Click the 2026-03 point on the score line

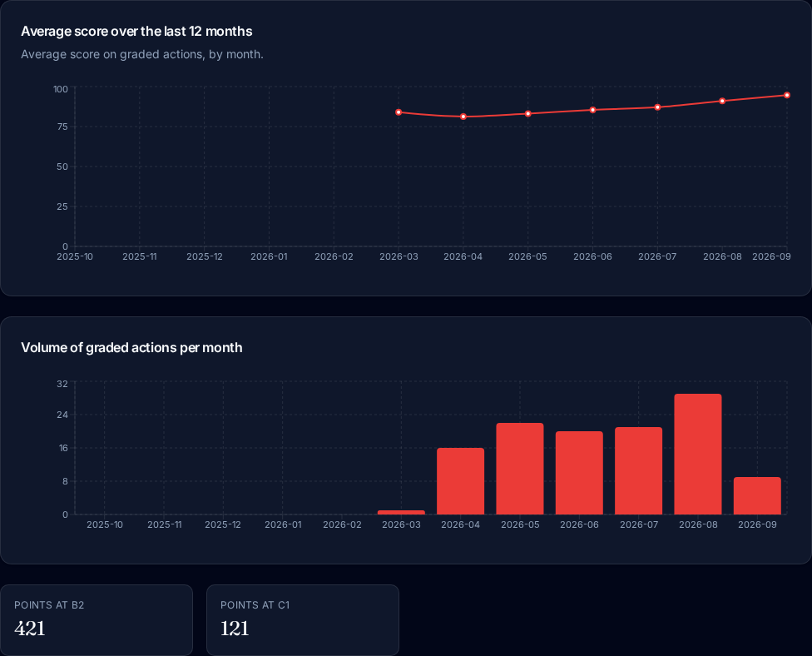399,112
